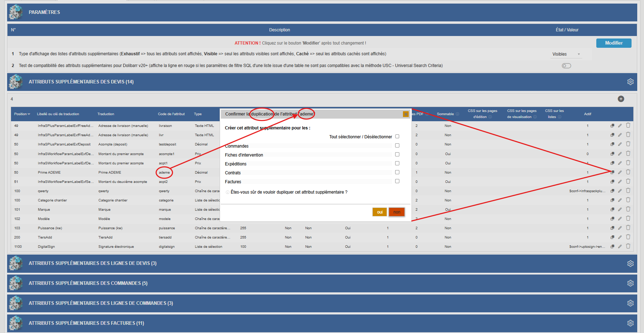Delete the 'puissance' attribute row

[628, 227]
